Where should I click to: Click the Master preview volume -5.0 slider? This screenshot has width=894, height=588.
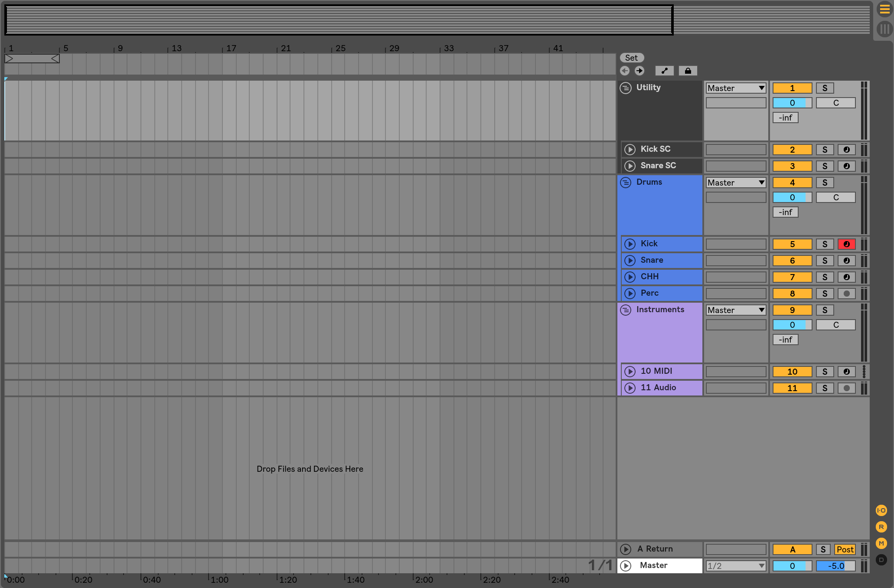click(836, 566)
